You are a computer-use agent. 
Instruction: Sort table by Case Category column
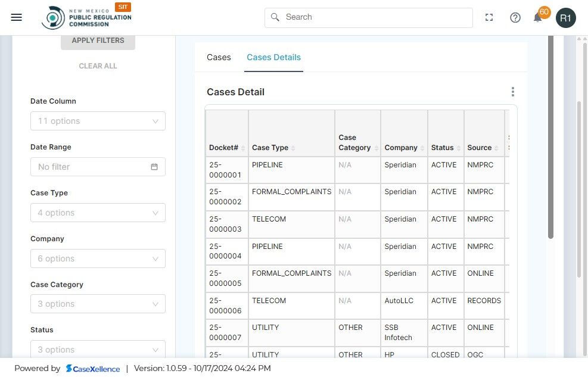[376, 148]
